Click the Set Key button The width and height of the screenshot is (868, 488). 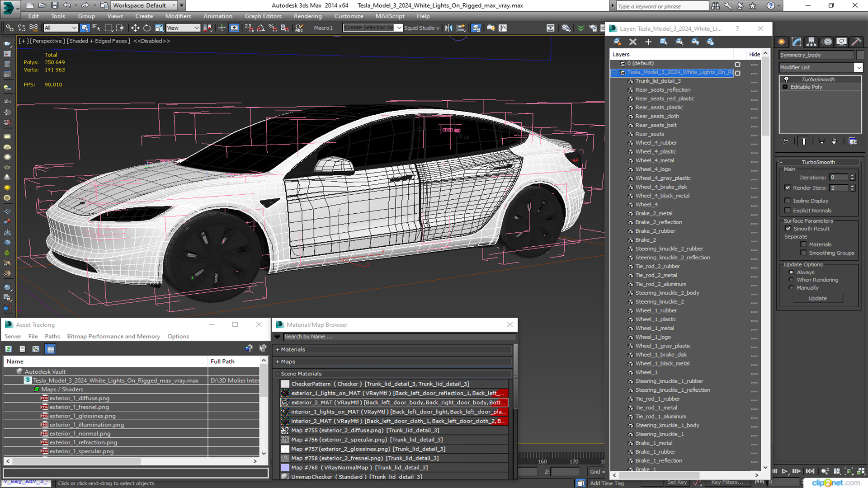(677, 482)
